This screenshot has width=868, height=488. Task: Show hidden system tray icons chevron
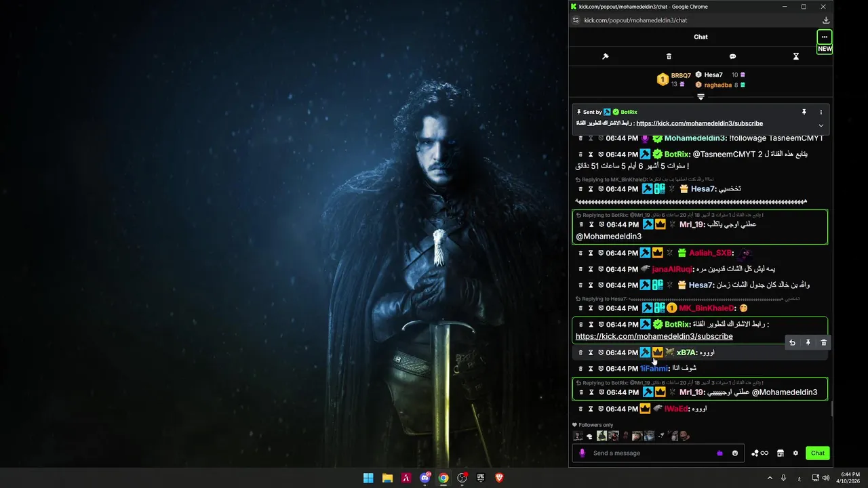pos(770,478)
